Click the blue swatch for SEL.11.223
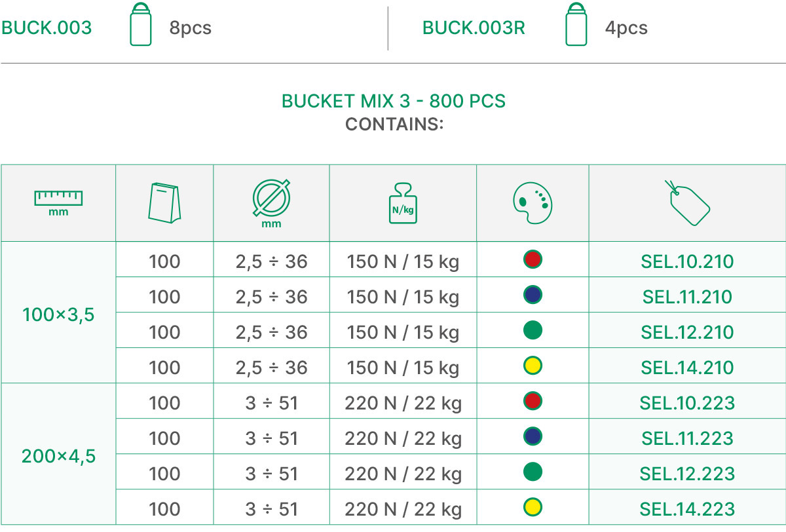 pos(533,436)
